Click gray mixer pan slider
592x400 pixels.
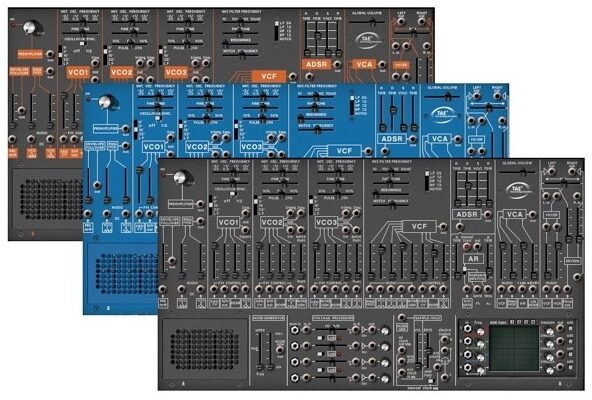(x=564, y=183)
